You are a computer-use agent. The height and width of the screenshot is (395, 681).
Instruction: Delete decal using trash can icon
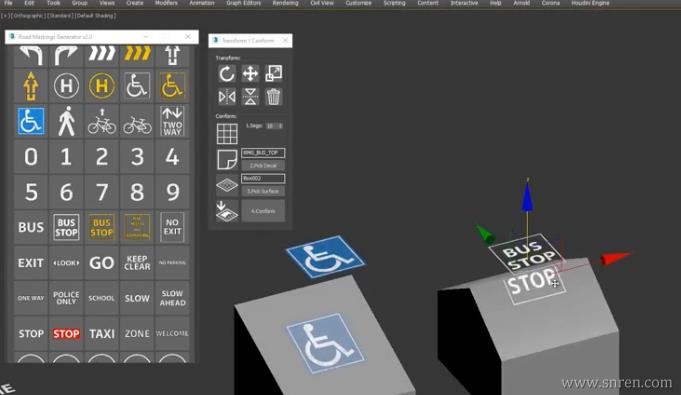(x=274, y=97)
